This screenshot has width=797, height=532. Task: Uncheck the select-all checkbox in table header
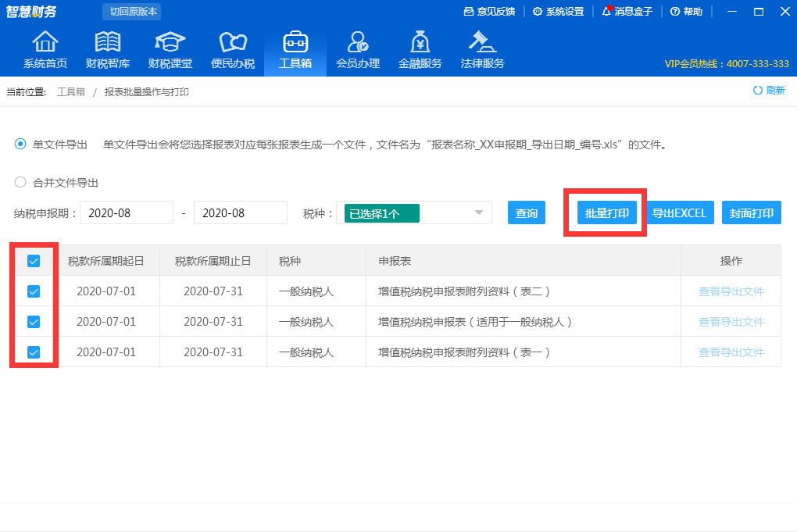coord(33,260)
